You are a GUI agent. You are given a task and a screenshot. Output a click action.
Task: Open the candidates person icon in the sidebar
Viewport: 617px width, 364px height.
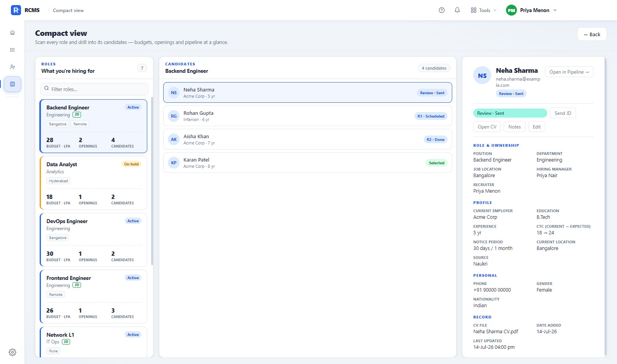12,67
